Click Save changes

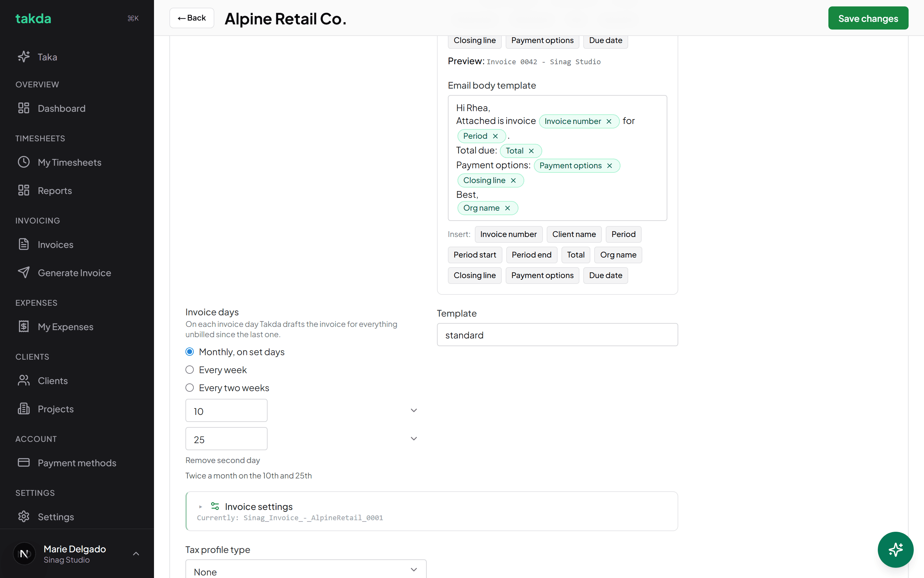click(868, 18)
